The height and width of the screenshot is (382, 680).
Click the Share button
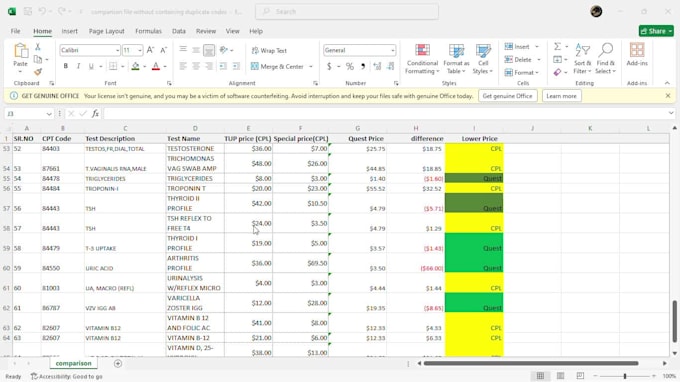656,31
